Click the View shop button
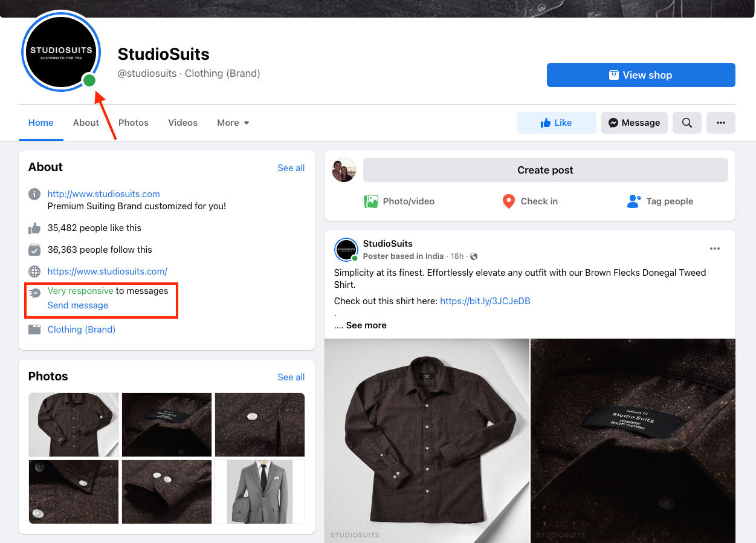Viewport: 756px width, 543px height. click(641, 75)
